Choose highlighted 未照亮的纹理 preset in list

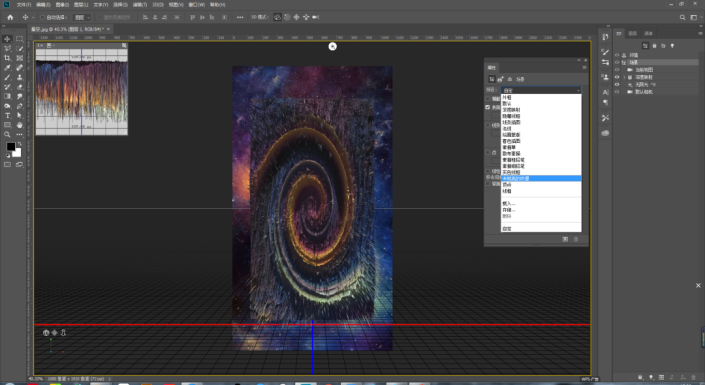point(541,179)
